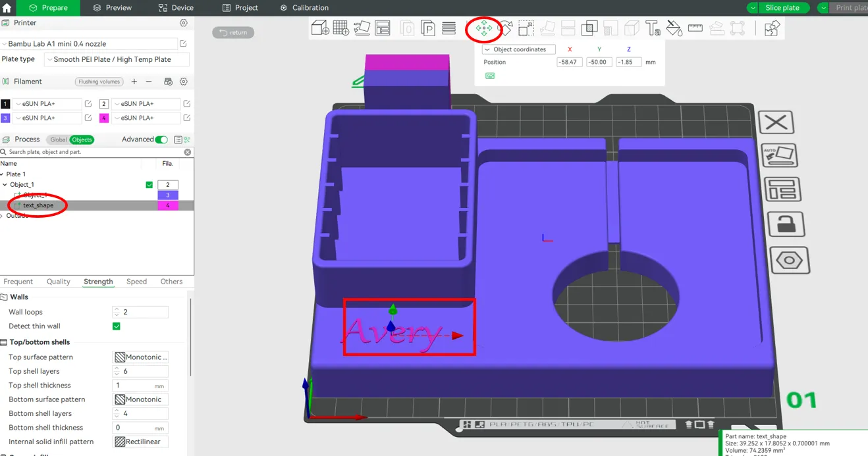
Task: Click the plate auto orient icon
Action: click(780, 156)
